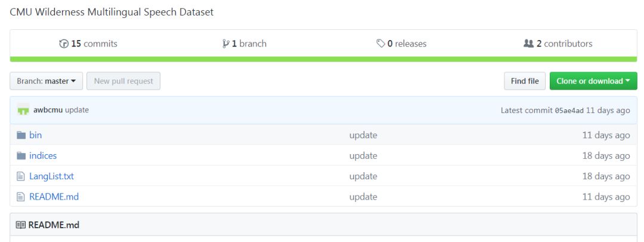
Task: Click the New pull request button
Action: coord(123,81)
